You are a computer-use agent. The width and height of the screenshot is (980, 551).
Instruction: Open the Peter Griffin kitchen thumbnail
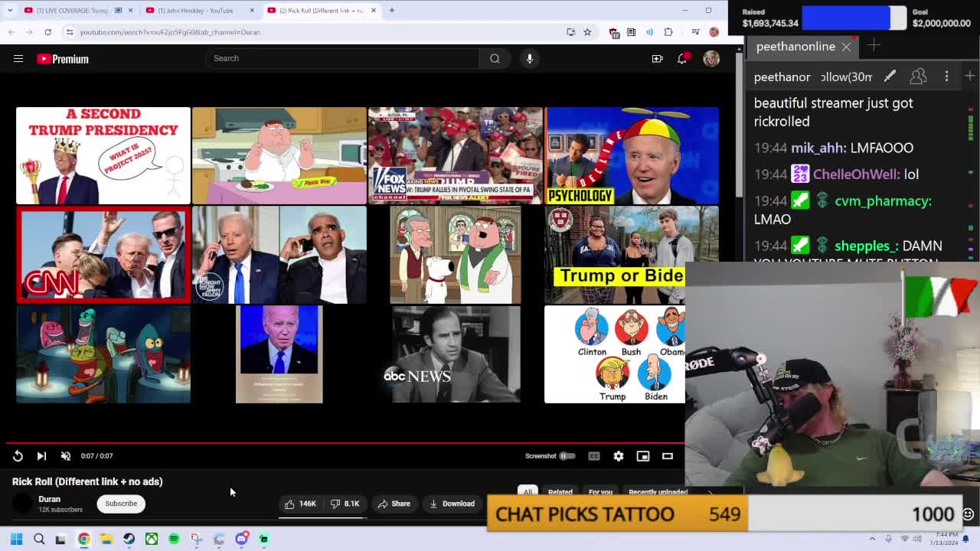point(279,155)
